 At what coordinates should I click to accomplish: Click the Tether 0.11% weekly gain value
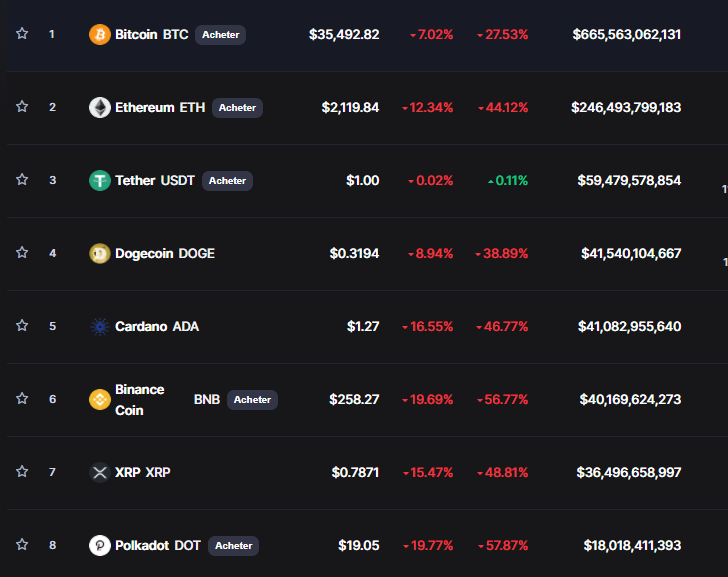[508, 181]
